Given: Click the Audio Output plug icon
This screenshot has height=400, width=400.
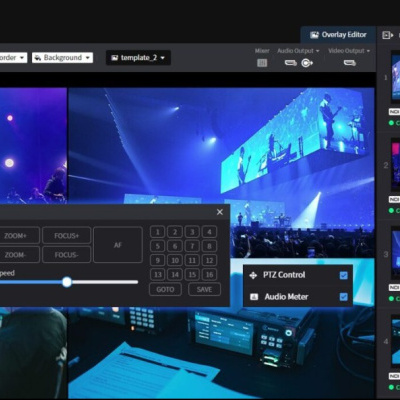Looking at the screenshot, I should 291,63.
